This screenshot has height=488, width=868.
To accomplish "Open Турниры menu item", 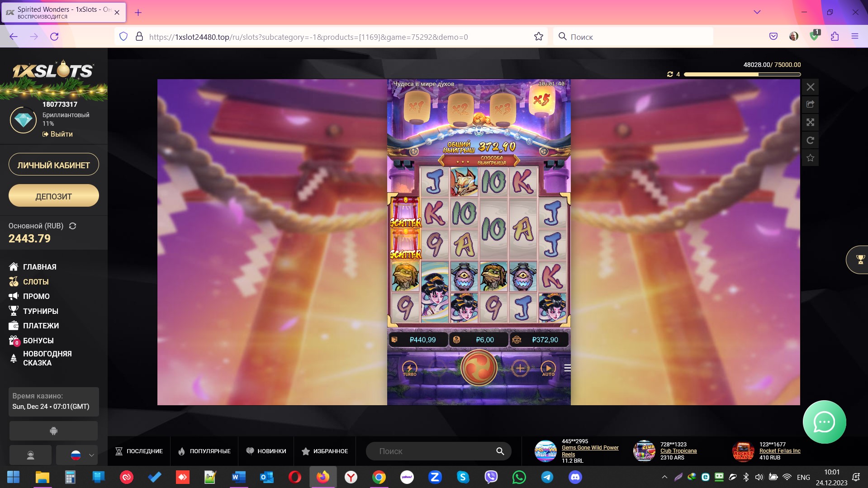I will [x=33, y=311].
